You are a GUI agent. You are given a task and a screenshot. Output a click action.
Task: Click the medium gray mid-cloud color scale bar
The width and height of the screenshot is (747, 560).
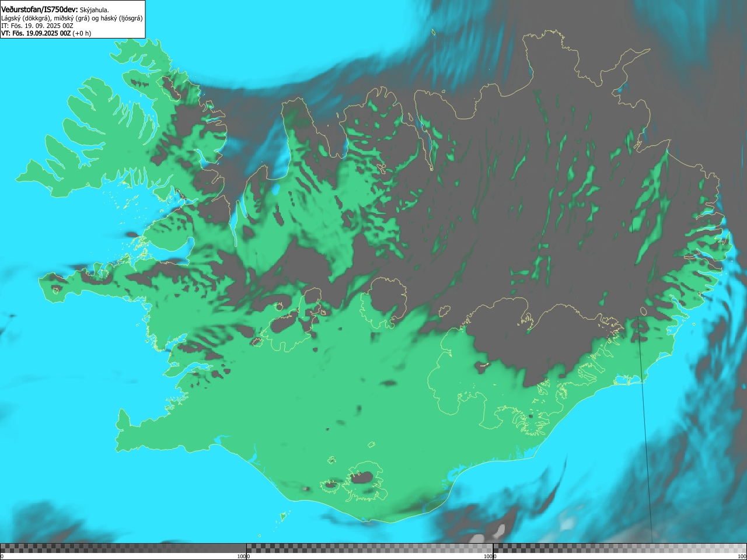[x=369, y=548]
